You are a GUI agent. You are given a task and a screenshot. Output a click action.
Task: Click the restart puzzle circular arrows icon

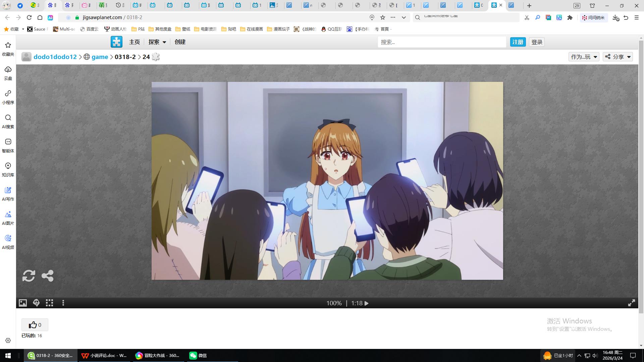[x=29, y=276]
